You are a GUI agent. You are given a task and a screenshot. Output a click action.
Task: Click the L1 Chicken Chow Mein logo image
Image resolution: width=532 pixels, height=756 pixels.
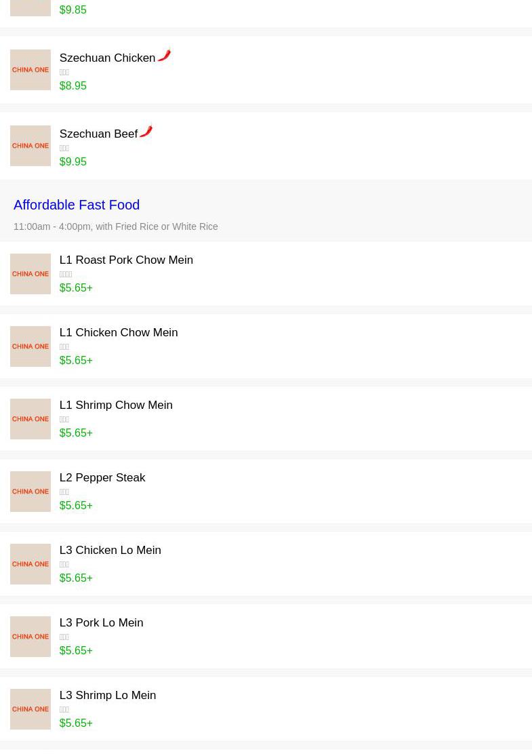click(30, 346)
